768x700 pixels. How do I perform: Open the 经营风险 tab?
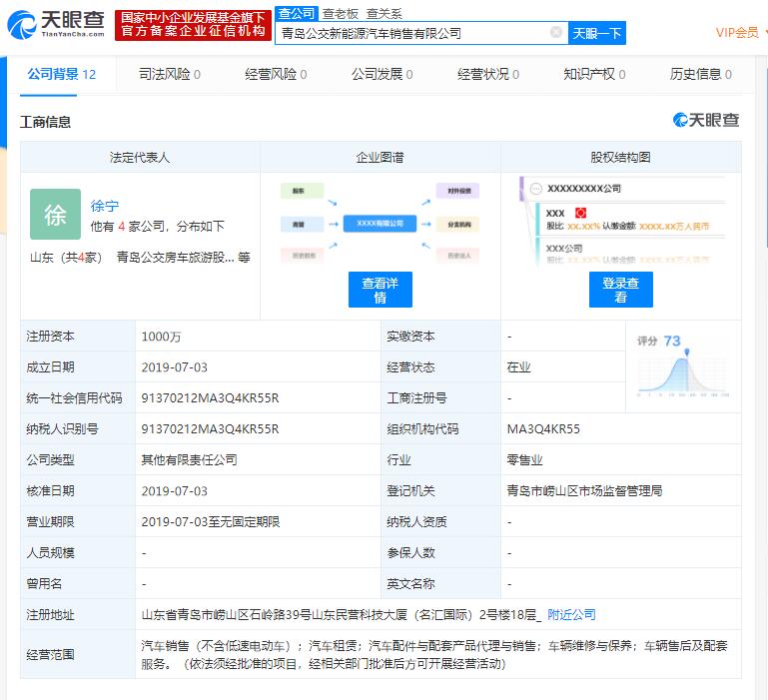[276, 74]
